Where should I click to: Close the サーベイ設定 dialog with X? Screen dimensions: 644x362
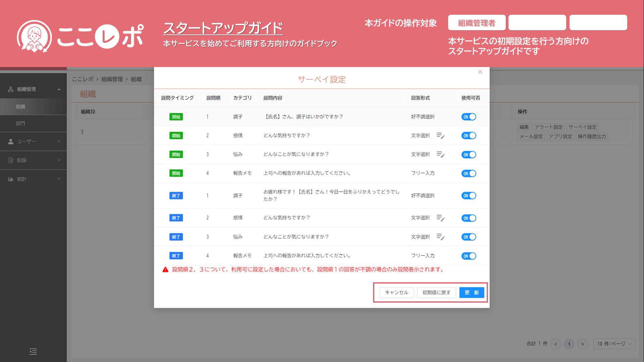click(480, 72)
